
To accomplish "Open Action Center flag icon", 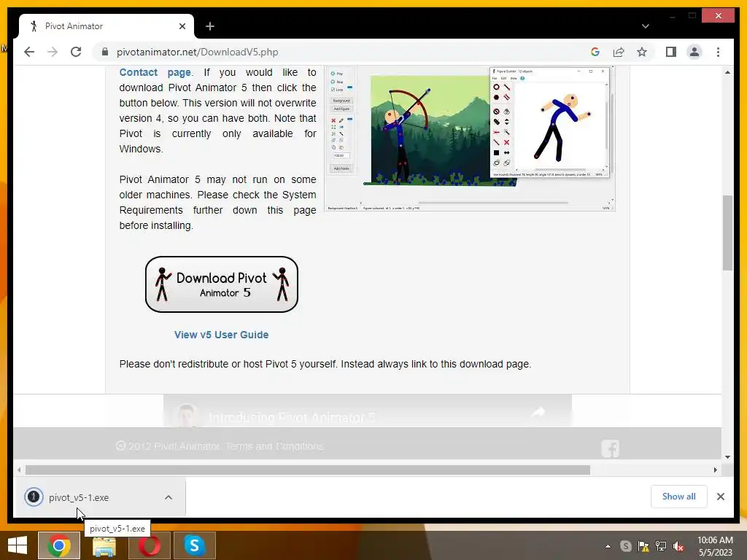I will coord(643,546).
